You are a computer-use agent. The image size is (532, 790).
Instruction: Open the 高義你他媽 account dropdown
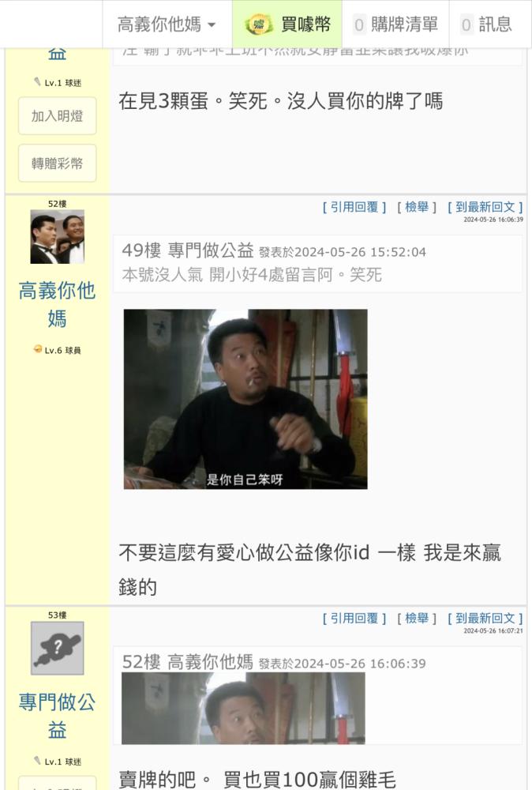167,24
